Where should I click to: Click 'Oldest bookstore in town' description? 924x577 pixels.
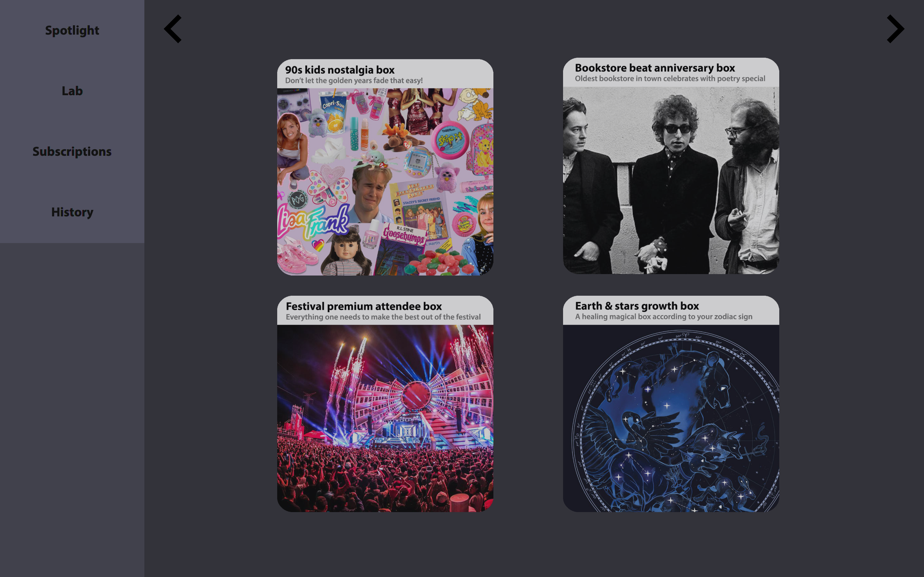point(670,79)
